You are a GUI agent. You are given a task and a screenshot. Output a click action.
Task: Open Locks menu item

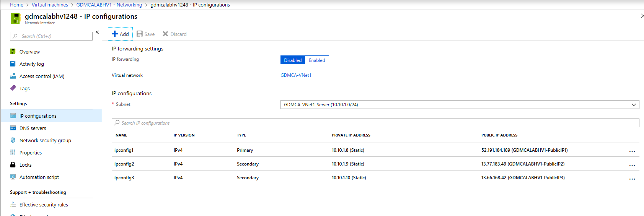(26, 165)
